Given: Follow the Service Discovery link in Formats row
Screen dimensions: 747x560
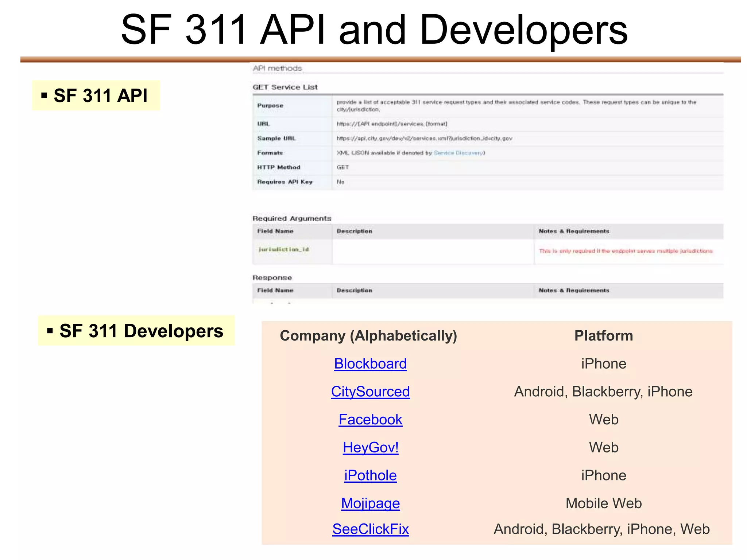Looking at the screenshot, I should click(x=458, y=153).
